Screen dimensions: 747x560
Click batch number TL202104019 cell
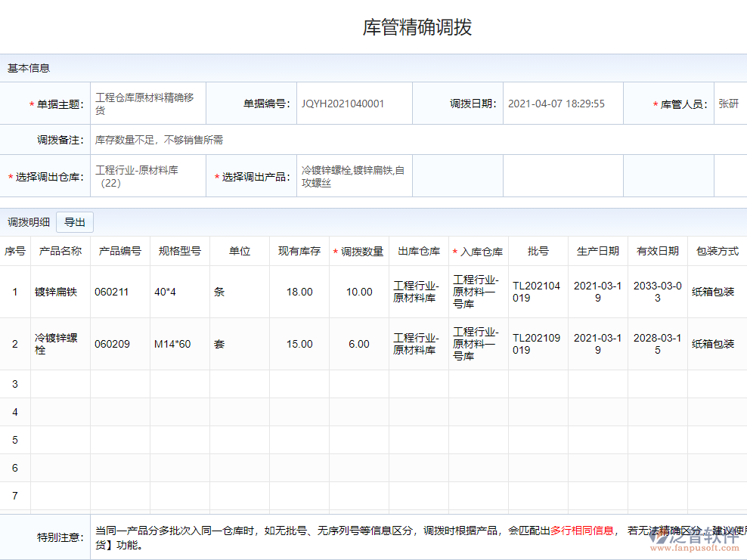(537, 292)
